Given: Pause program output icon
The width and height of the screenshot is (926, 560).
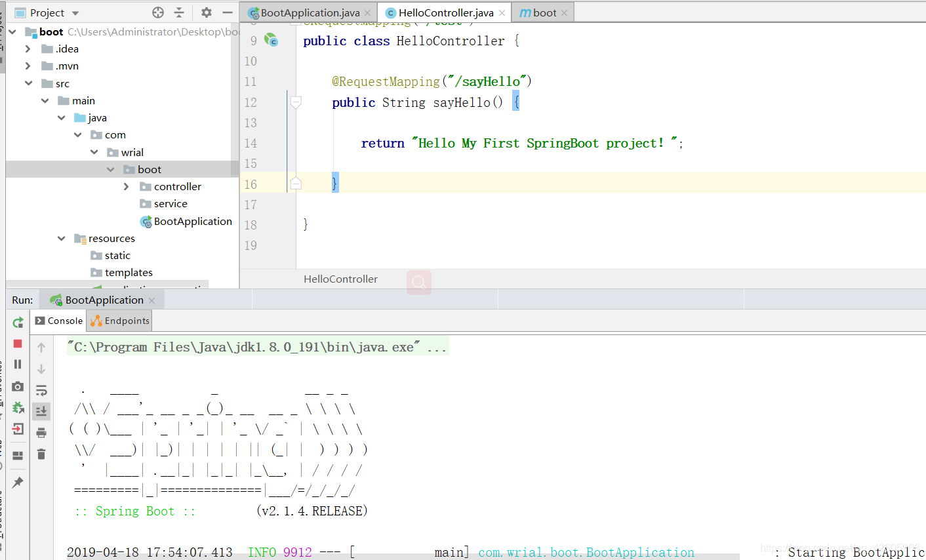Looking at the screenshot, I should coord(18,364).
